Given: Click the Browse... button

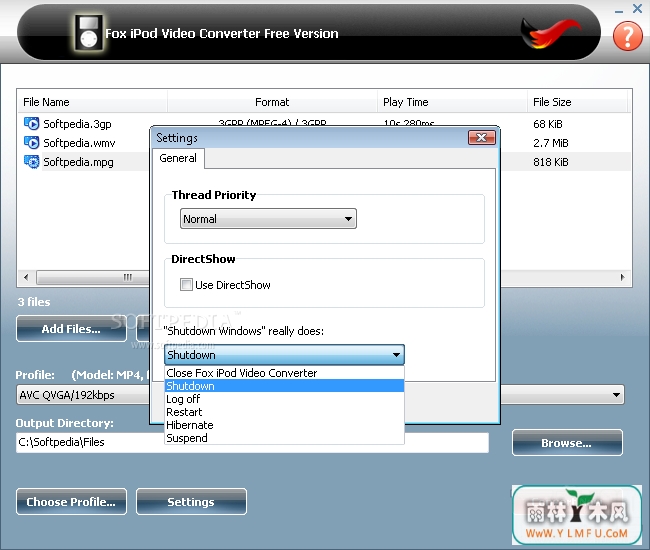Looking at the screenshot, I should pos(567,443).
